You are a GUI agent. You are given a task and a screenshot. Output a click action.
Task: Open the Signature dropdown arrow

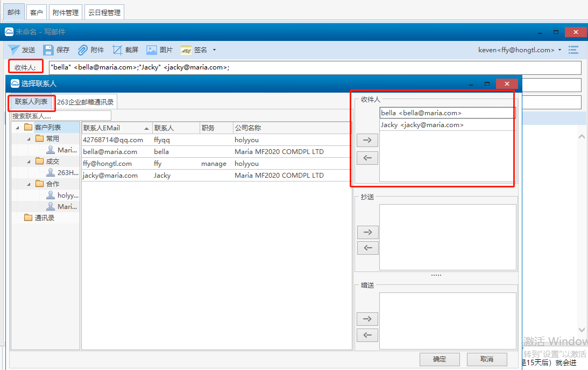tap(214, 50)
